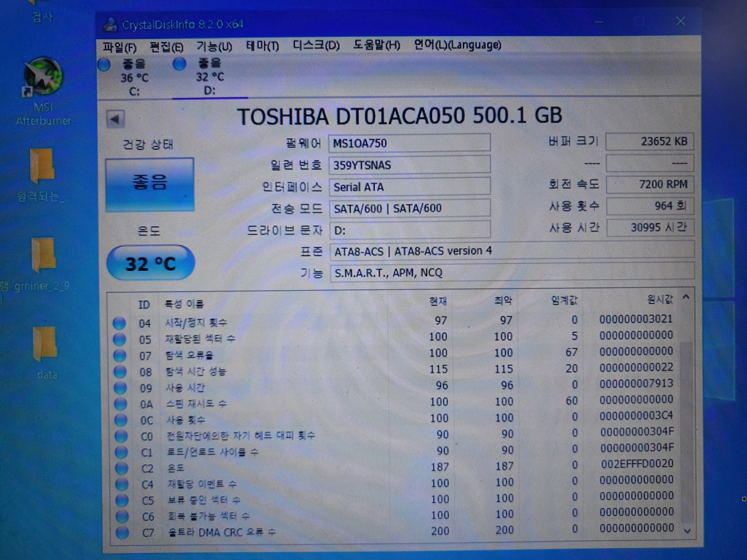
Task: Click the CrystalDiskInfo title bar icon
Action: [110, 25]
